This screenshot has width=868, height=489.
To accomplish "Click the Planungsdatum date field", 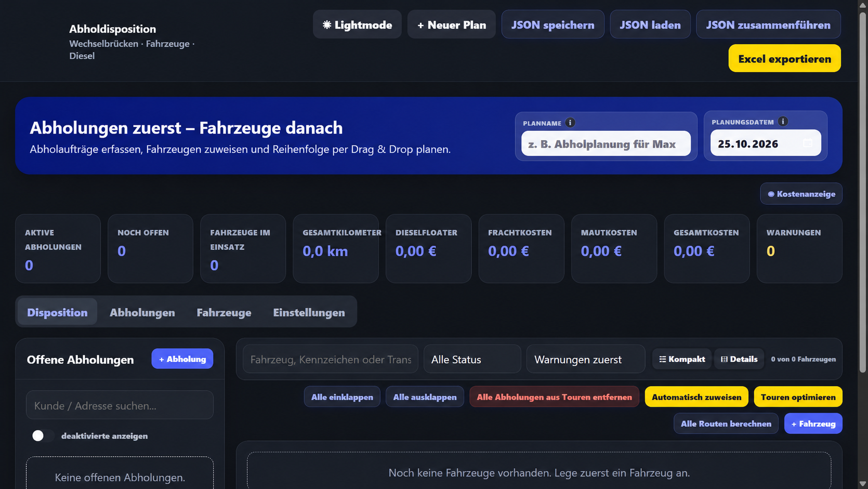I will [766, 143].
